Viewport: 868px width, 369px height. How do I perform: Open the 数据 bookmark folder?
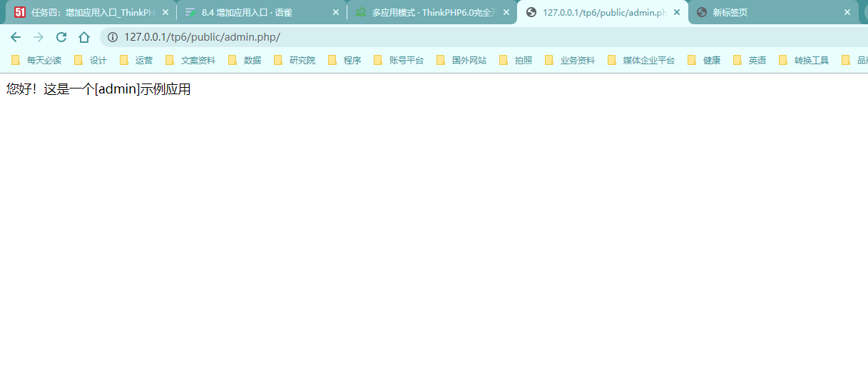click(245, 61)
